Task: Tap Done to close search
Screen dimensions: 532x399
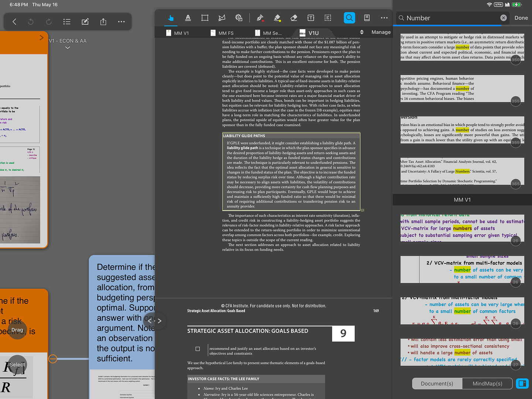Action: (x=521, y=18)
